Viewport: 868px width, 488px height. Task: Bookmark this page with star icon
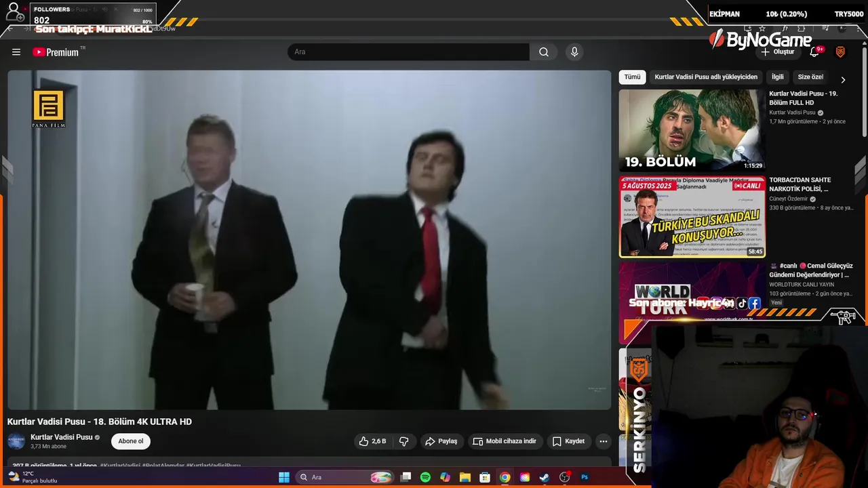coord(762,28)
